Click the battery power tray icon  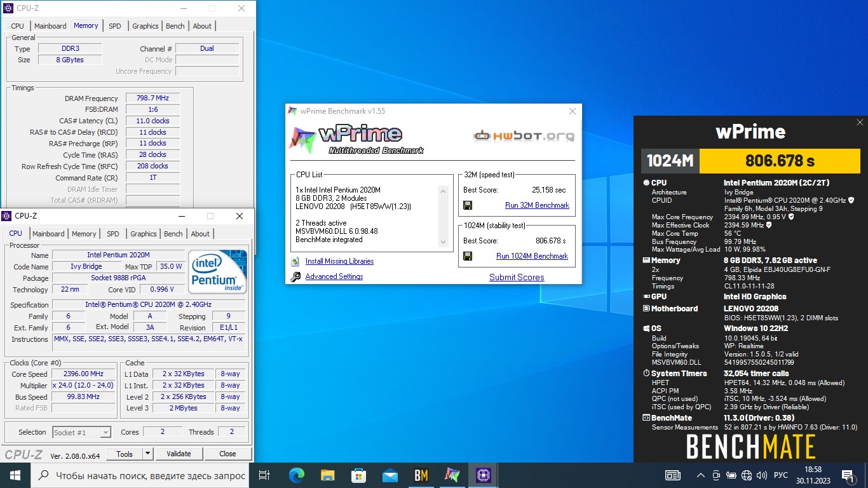(x=732, y=475)
